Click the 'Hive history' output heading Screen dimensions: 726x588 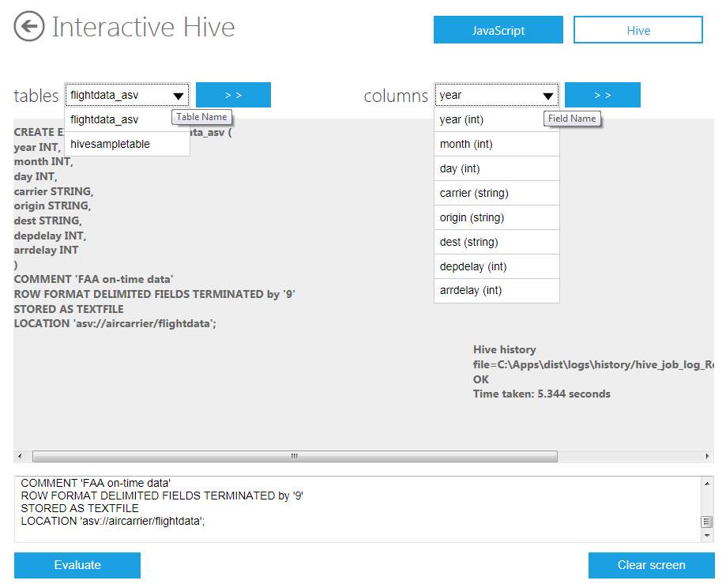505,350
